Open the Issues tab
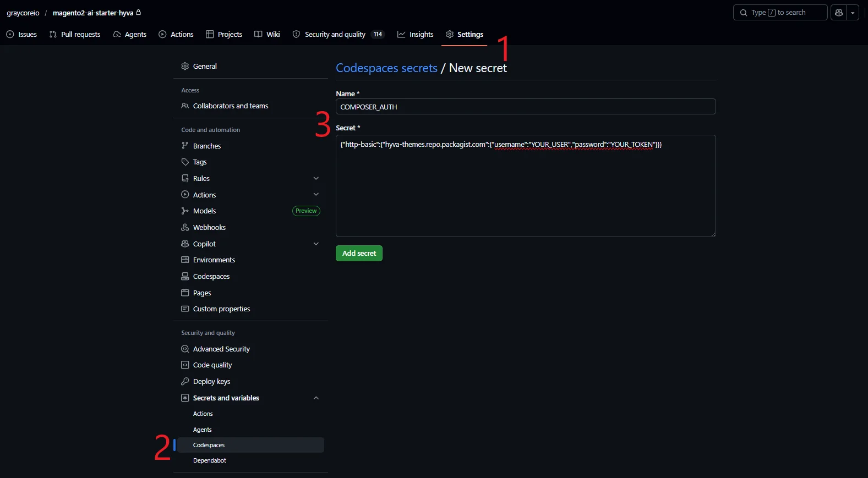This screenshot has width=868, height=478. click(21, 34)
